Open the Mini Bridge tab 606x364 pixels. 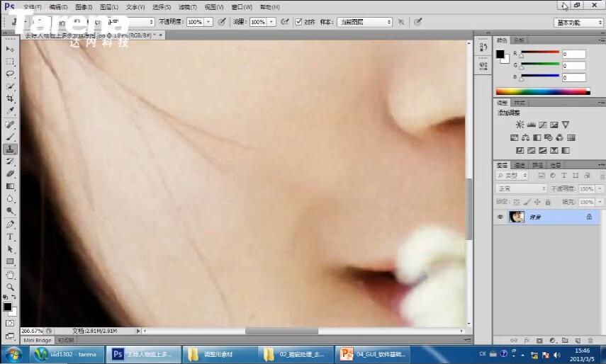tap(38, 340)
